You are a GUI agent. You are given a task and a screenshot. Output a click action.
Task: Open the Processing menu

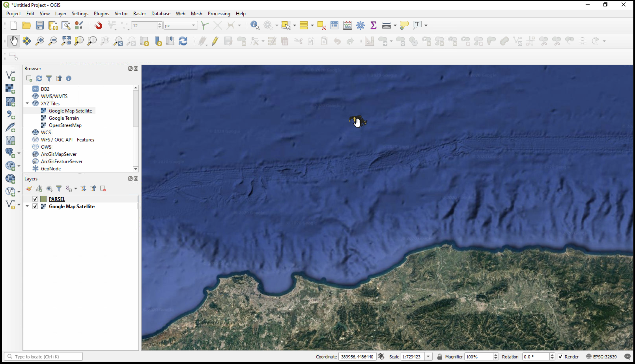pyautogui.click(x=219, y=13)
